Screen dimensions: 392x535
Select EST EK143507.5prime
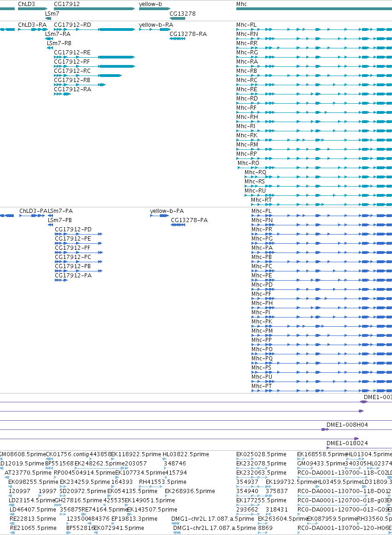pos(152,510)
